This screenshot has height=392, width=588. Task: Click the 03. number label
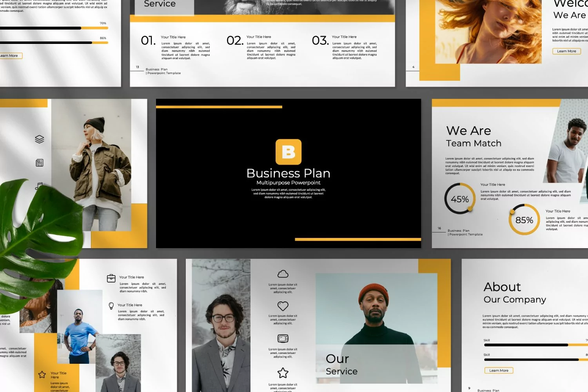pos(320,40)
